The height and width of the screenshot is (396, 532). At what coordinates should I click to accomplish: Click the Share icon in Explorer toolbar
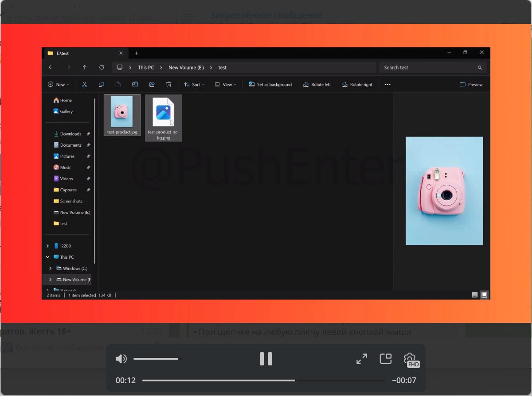[x=152, y=85]
